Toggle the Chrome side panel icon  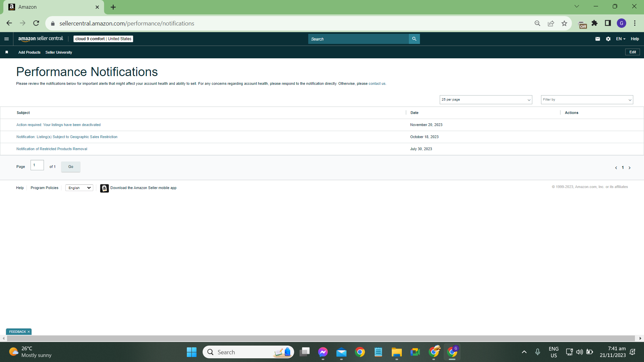[608, 23]
